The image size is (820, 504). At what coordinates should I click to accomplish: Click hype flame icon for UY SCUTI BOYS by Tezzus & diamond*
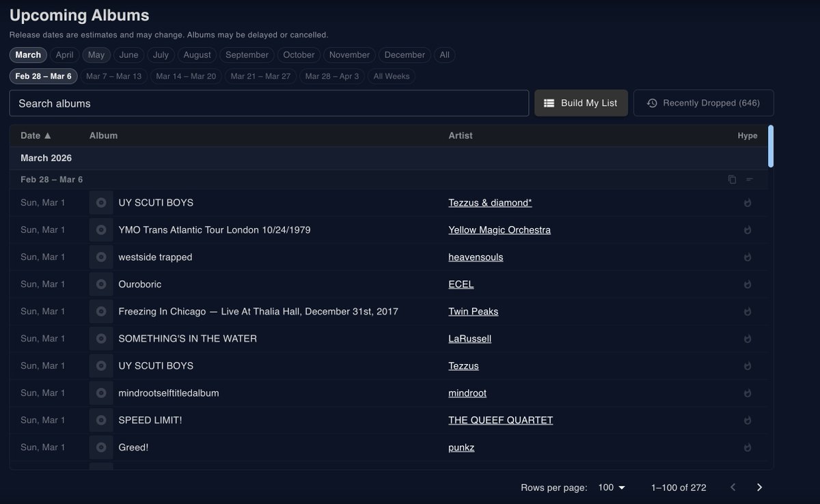coord(748,203)
